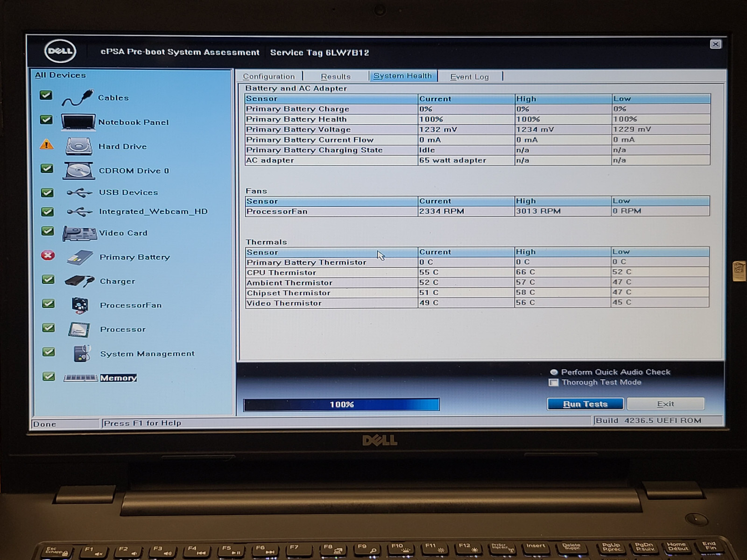Select Perform Quick Audio Check option

click(554, 372)
